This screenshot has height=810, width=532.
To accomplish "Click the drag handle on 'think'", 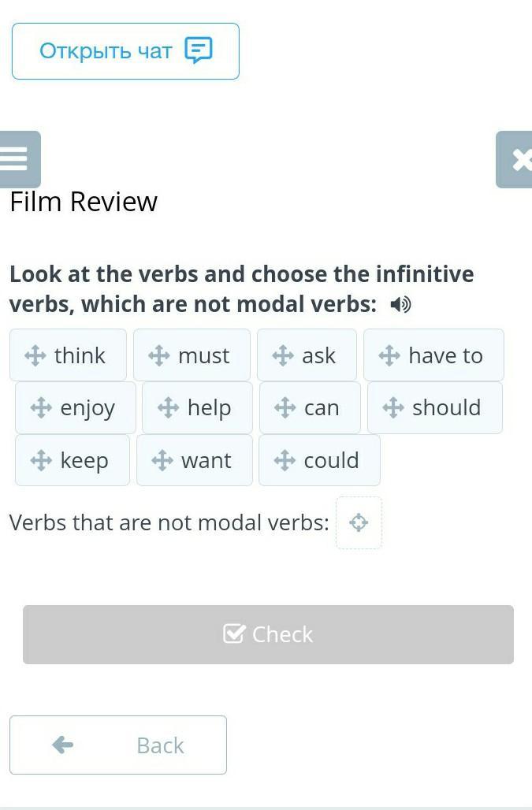I will coord(35,355).
